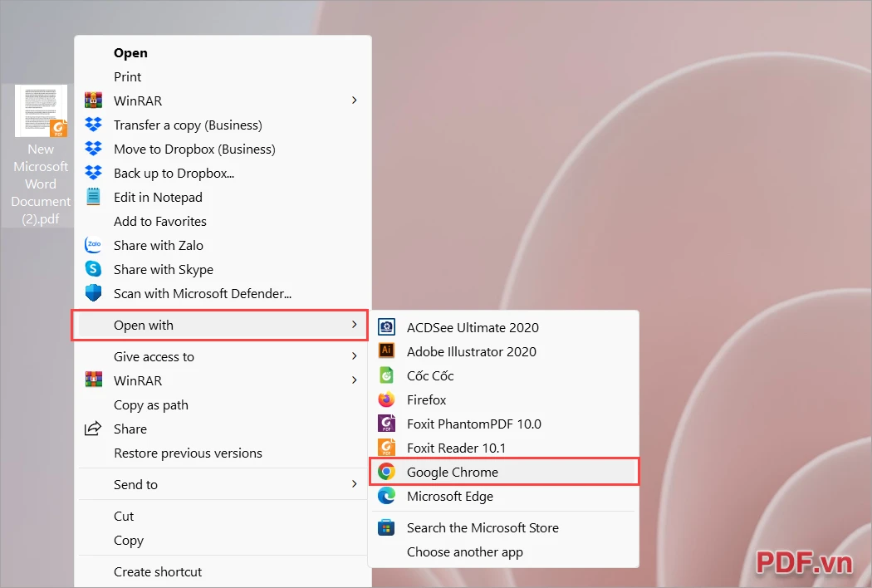The image size is (872, 588).
Task: Choose Print from the context menu
Action: (x=223, y=76)
